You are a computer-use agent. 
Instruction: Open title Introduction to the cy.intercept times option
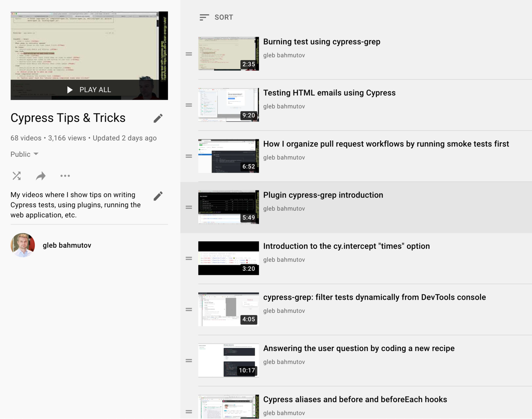click(346, 246)
